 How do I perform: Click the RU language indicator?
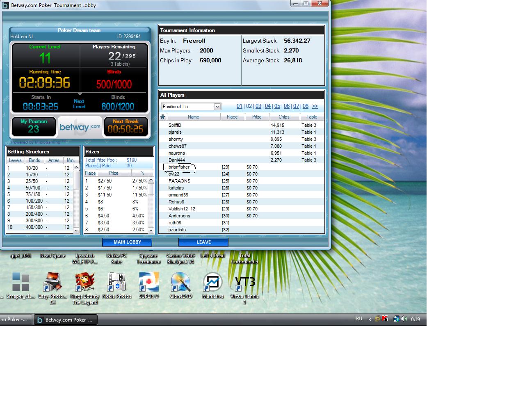(x=359, y=319)
